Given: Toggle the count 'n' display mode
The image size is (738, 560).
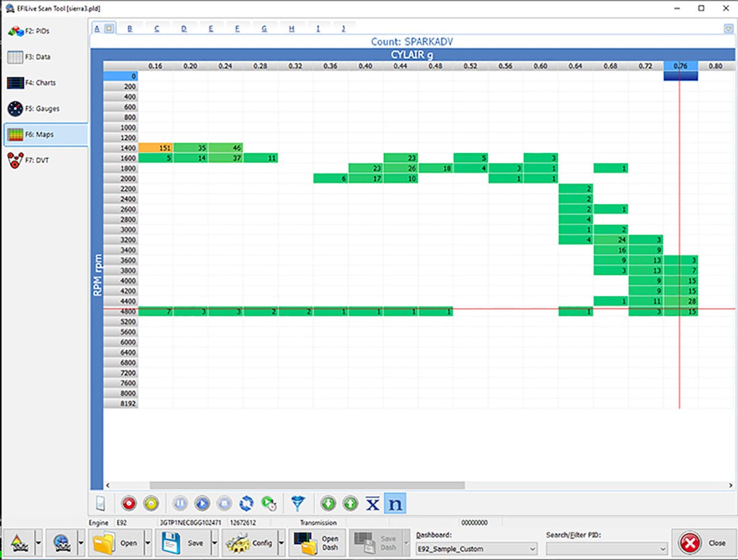Looking at the screenshot, I should pyautogui.click(x=395, y=503).
